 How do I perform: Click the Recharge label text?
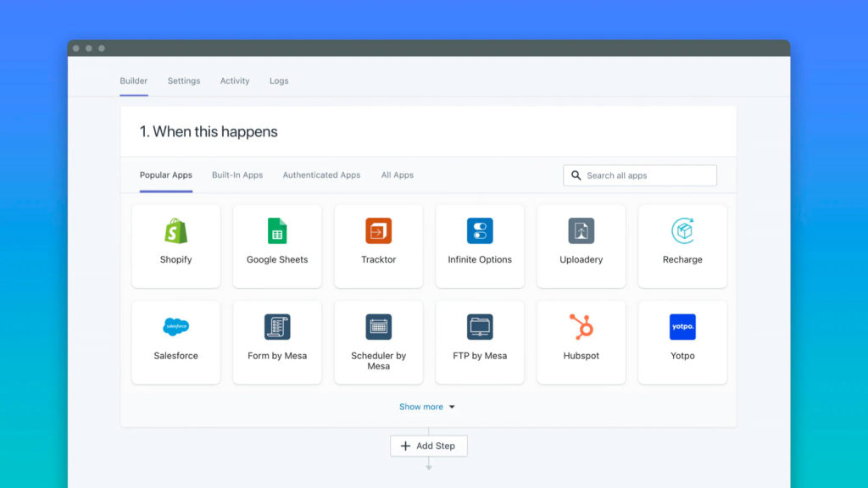pos(682,259)
